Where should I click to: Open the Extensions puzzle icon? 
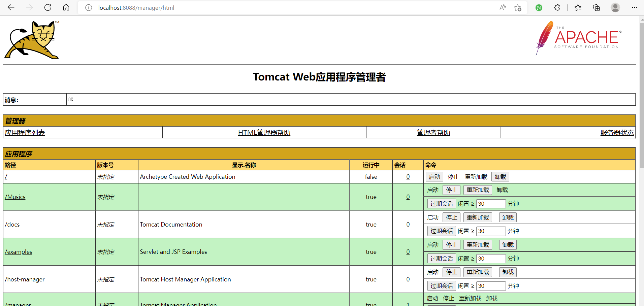[x=557, y=8]
